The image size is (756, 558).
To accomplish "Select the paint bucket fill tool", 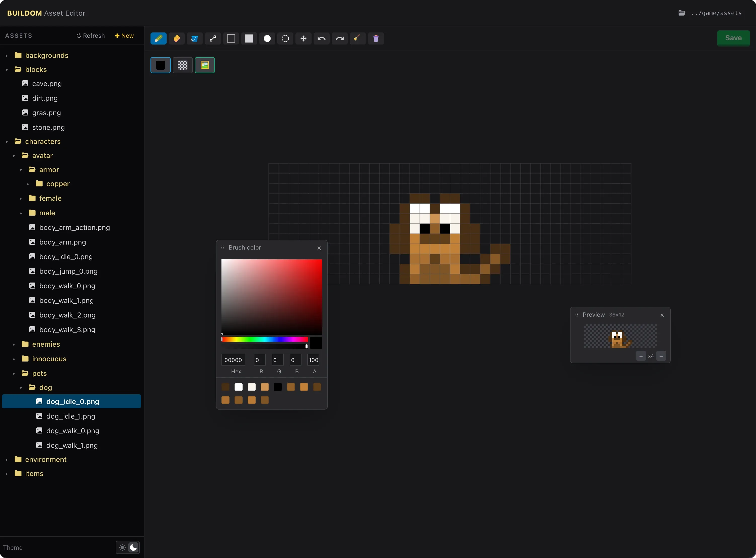I will [195, 38].
